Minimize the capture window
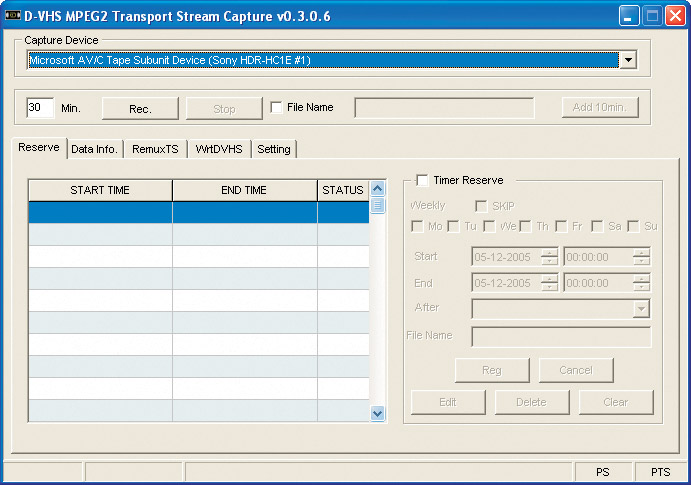 tap(629, 16)
